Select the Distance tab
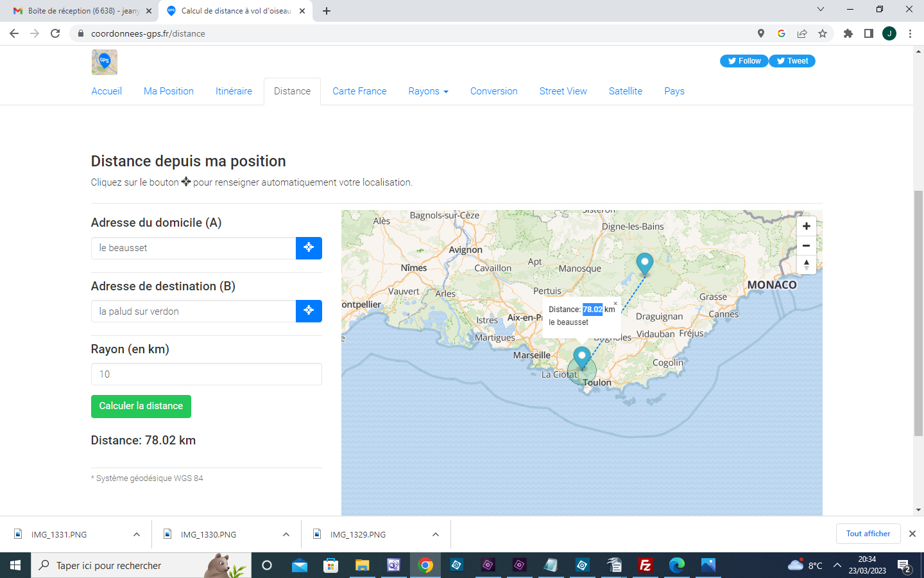This screenshot has width=924, height=578. [292, 91]
